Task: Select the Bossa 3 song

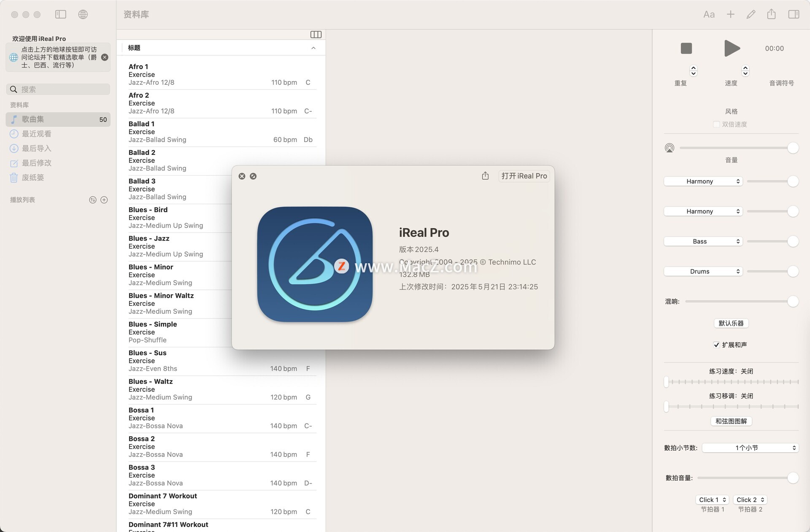Action: point(221,475)
